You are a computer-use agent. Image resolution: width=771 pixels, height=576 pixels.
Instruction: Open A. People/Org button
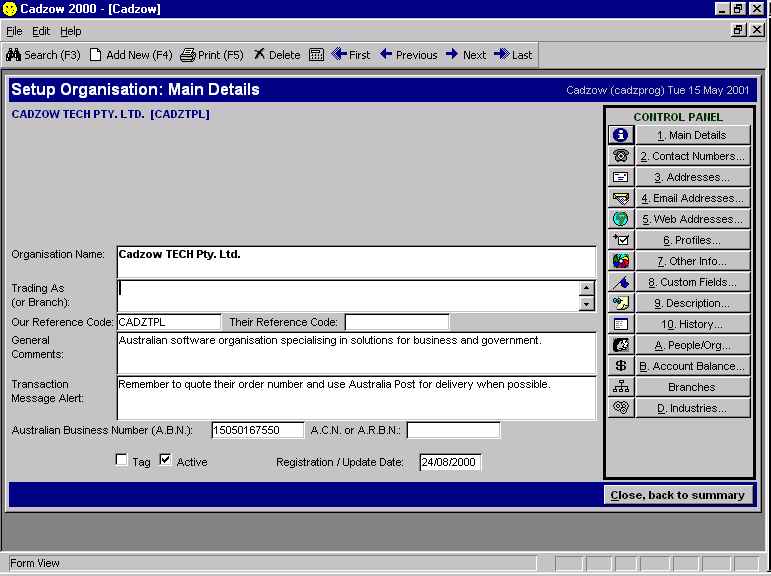pyautogui.click(x=692, y=345)
